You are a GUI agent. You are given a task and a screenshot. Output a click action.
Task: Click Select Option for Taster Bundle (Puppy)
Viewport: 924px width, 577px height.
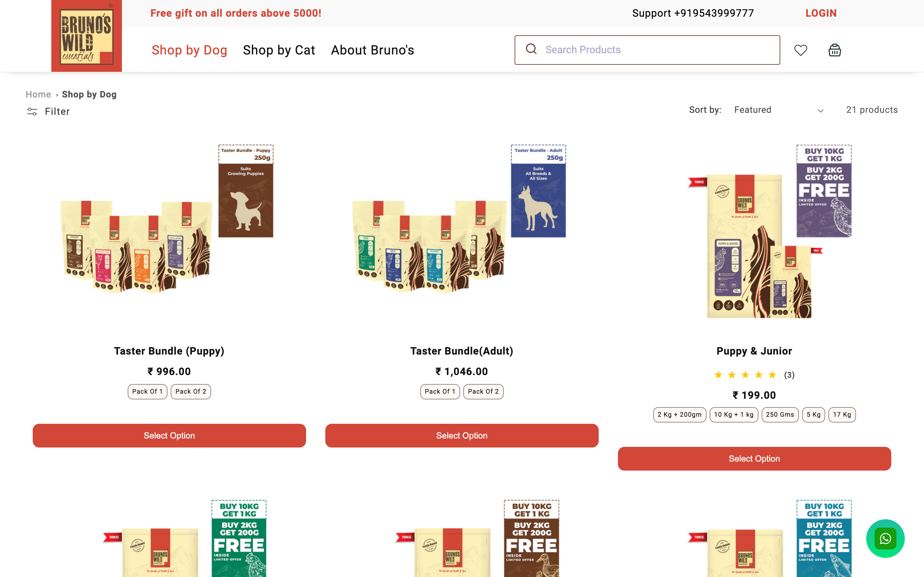coord(169,435)
